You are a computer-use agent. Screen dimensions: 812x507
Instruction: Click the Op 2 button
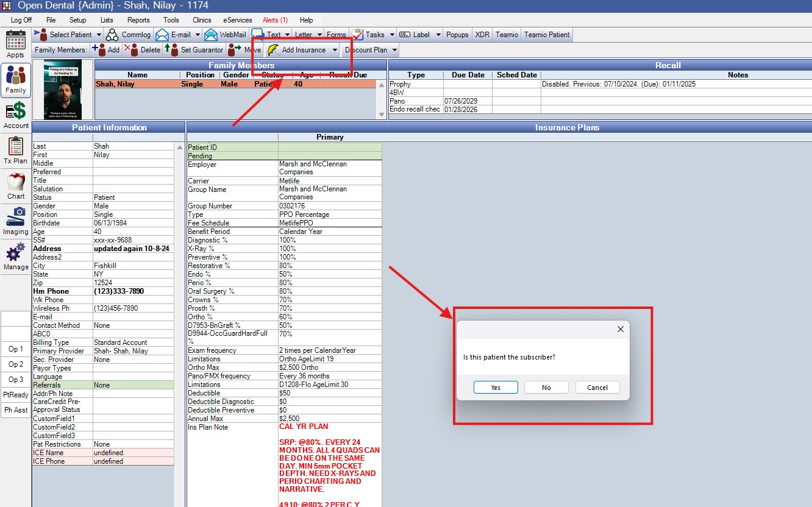tap(16, 364)
